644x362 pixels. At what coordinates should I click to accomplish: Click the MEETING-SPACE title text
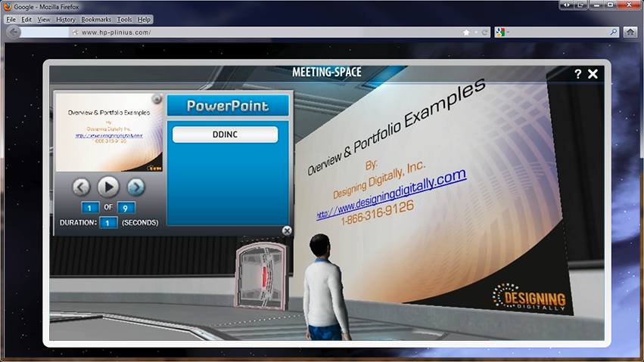coord(327,72)
